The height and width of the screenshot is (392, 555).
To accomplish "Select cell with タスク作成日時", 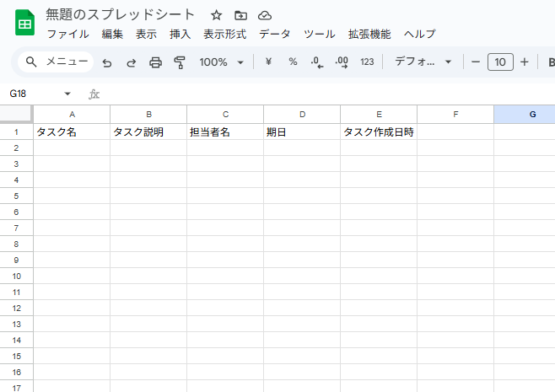I will tap(379, 132).
